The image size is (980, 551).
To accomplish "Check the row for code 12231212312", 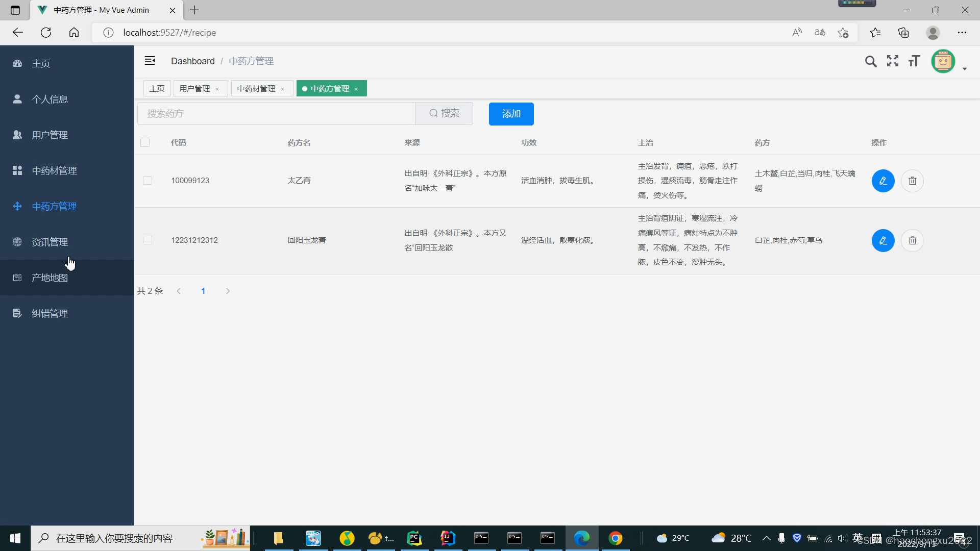I will [148, 240].
